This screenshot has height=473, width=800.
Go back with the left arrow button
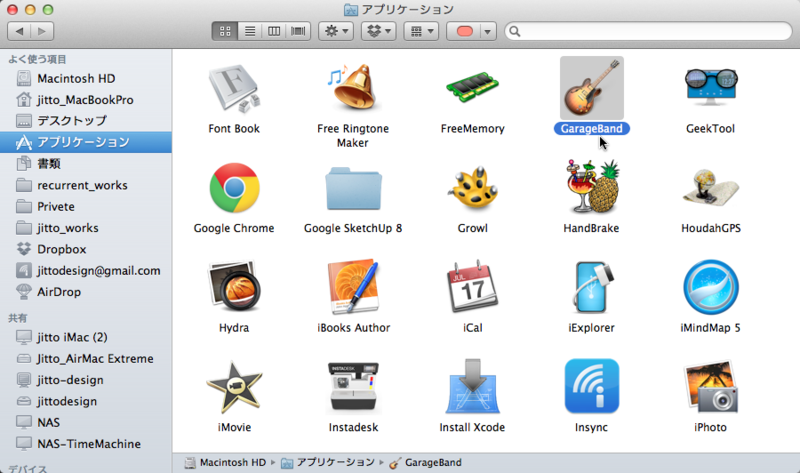pyautogui.click(x=19, y=31)
